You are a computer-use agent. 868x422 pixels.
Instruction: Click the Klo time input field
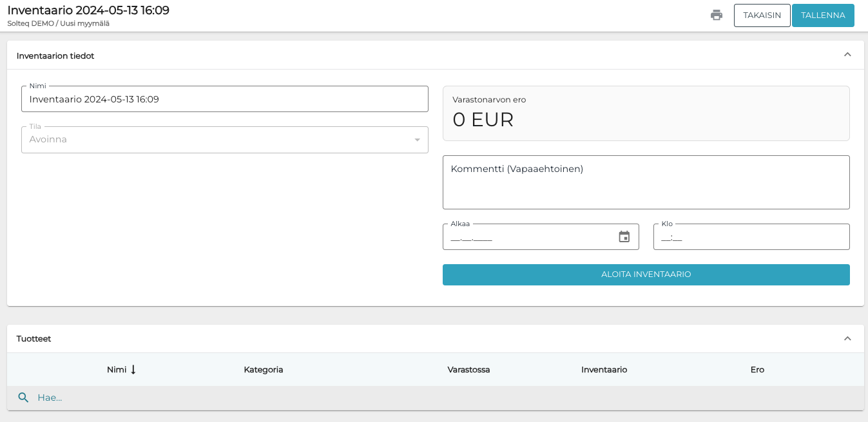751,237
